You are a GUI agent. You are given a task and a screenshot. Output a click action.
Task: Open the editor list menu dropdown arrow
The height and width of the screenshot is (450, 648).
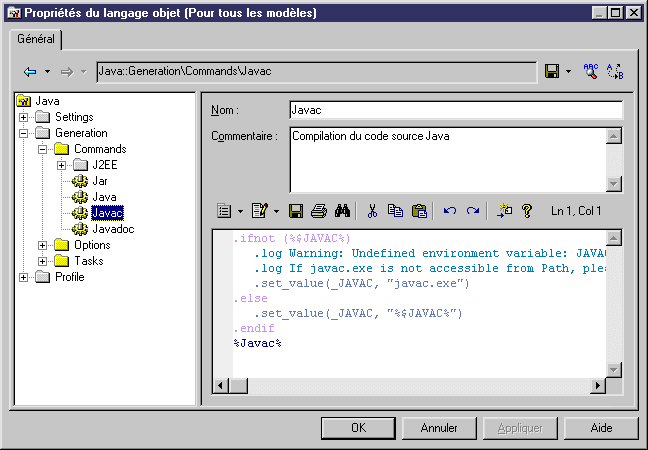point(241,212)
